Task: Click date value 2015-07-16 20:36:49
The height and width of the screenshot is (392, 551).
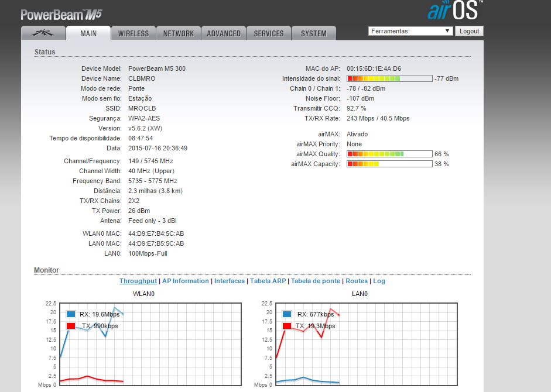Action: 158,148
